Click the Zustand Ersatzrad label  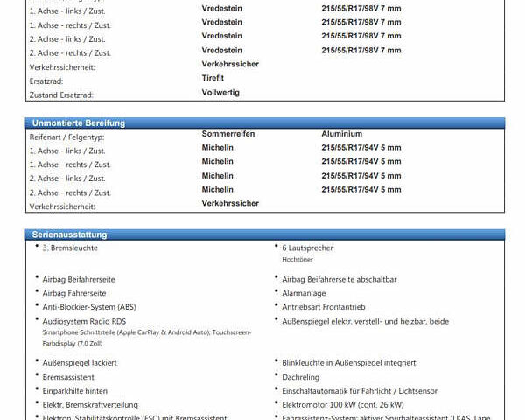pos(61,94)
